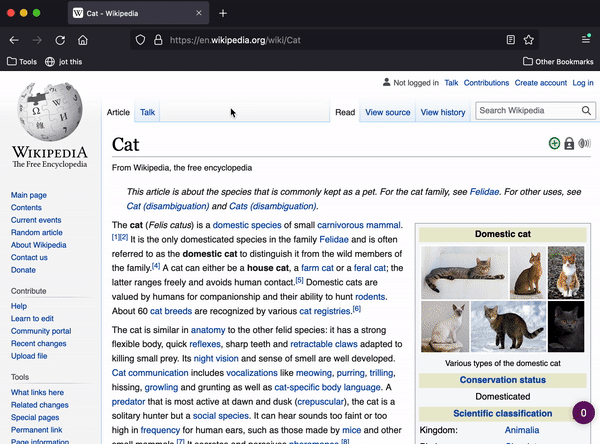Viewport: 600px width, 444px height.
Task: Open the Permanent link
Action: pos(36,430)
